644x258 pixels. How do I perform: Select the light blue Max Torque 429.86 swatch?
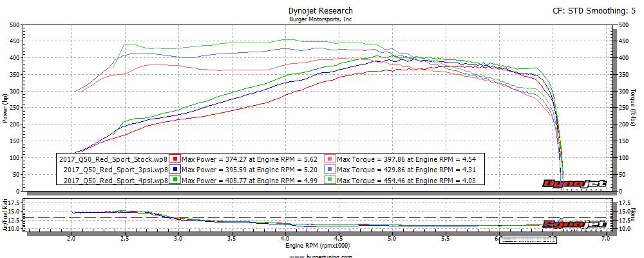point(331,170)
